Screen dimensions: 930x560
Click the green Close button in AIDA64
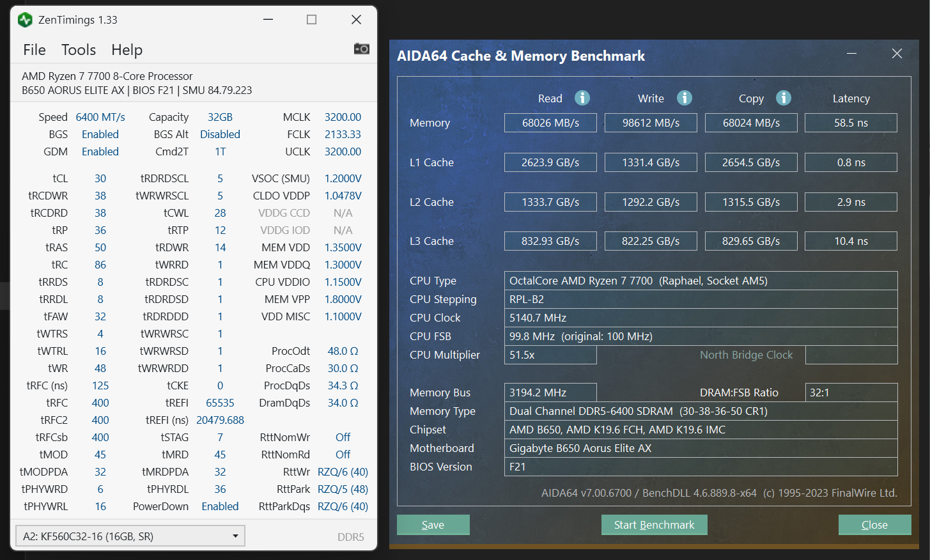[x=874, y=525]
